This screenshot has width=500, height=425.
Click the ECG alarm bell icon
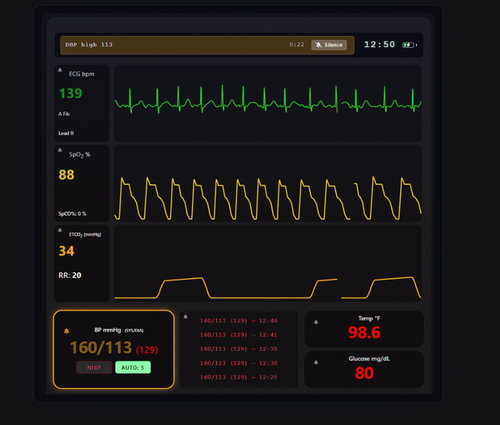[60, 70]
